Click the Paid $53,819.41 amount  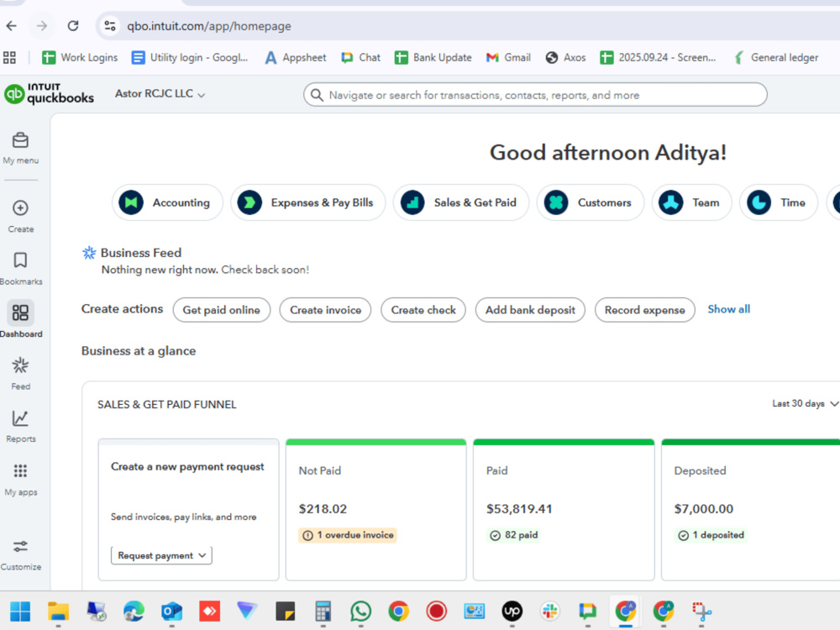click(x=519, y=508)
